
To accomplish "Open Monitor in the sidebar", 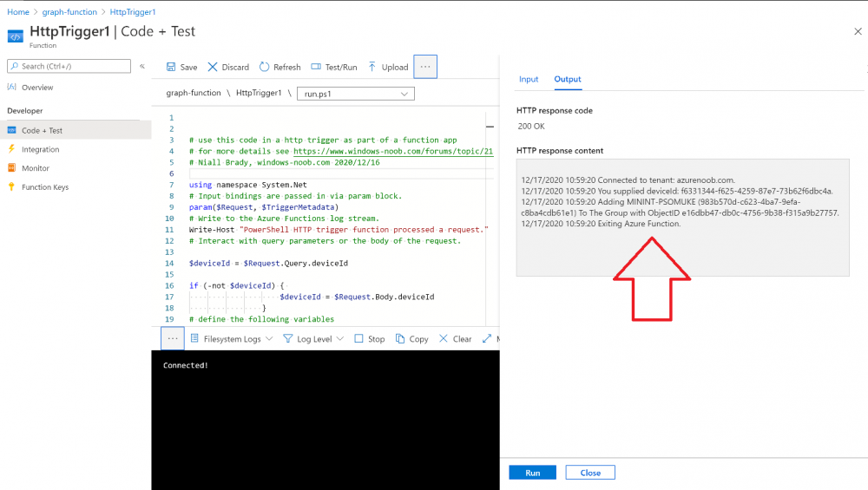I will [36, 168].
